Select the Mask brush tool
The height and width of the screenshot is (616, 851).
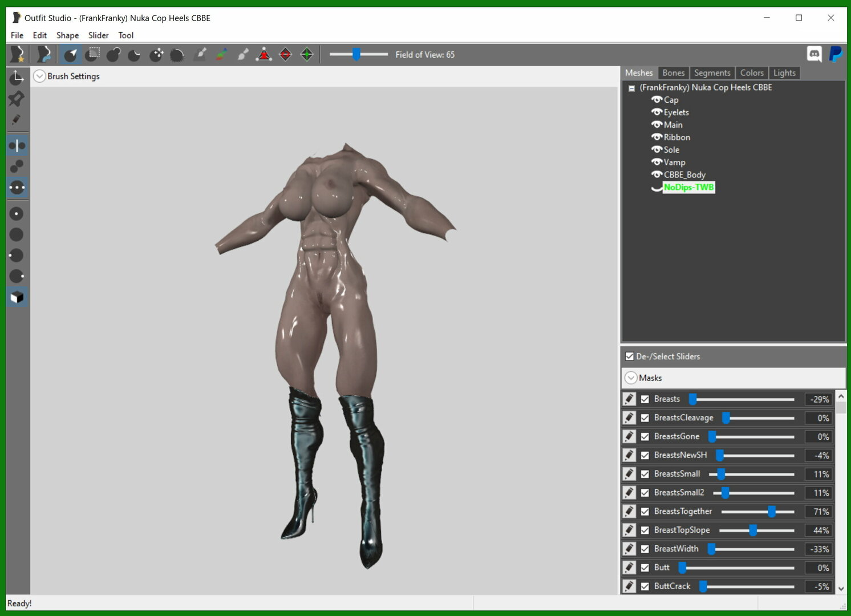pos(92,54)
